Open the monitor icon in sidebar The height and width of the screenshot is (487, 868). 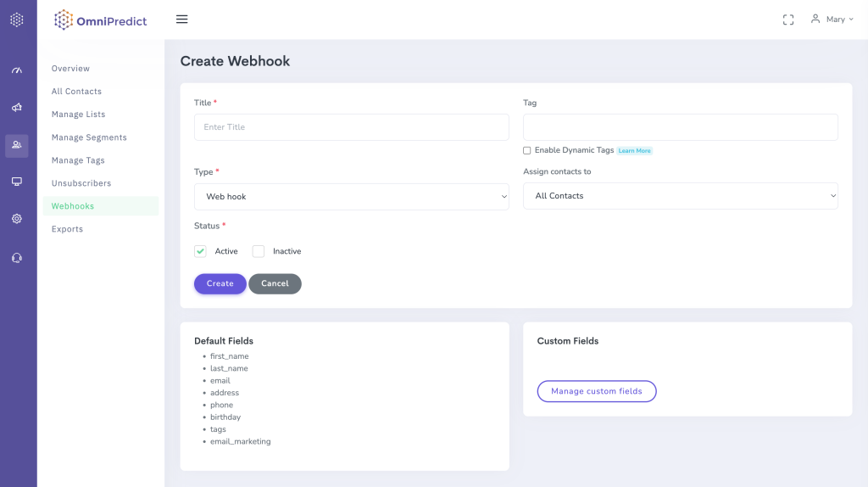point(17,182)
